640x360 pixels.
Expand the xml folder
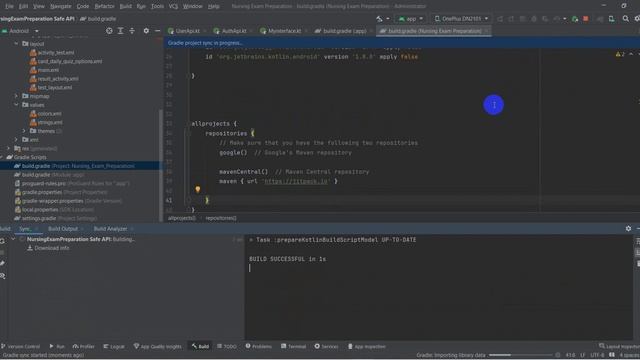click(x=16, y=140)
